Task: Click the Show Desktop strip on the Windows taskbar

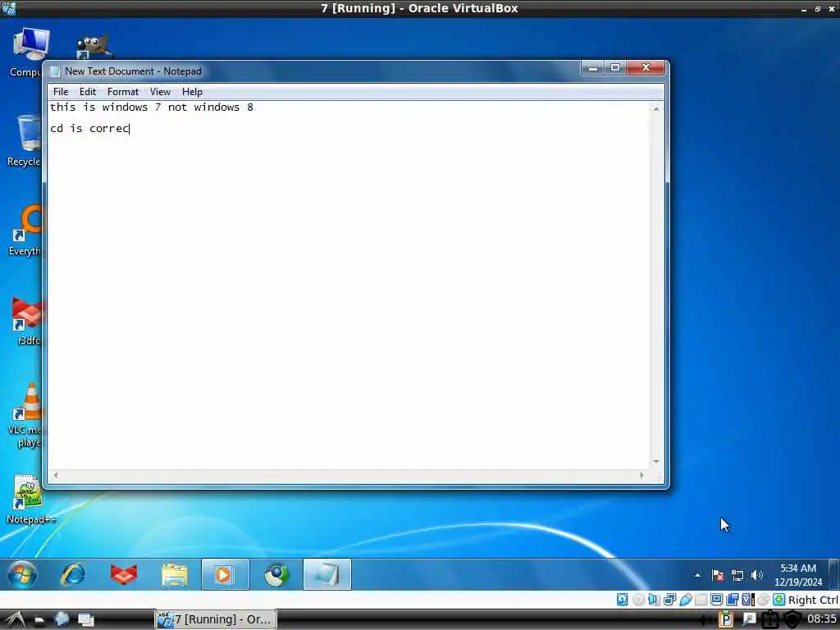Action: tap(834, 574)
